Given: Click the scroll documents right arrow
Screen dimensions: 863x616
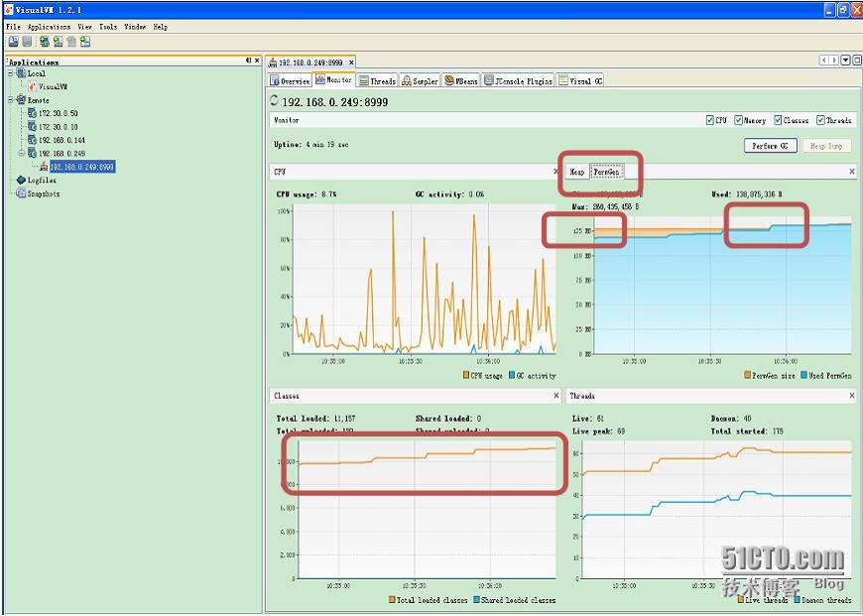Looking at the screenshot, I should pyautogui.click(x=834, y=60).
